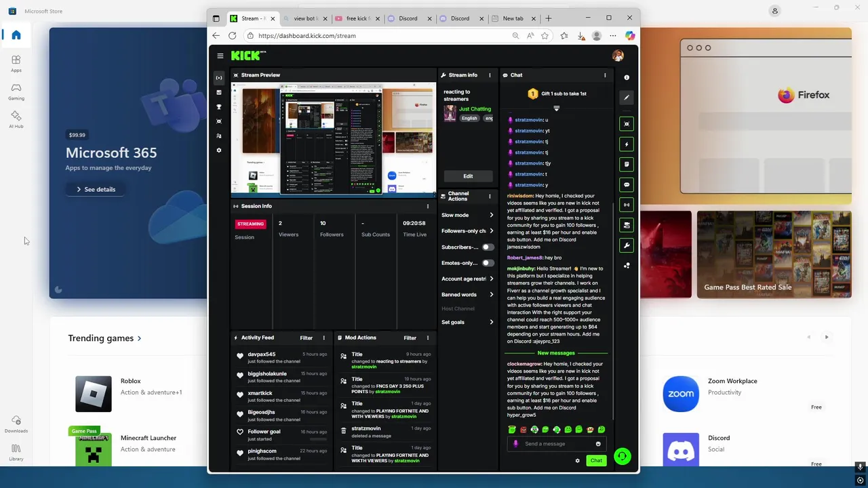Viewport: 868px width, 488px height.
Task: Expand Trending games chevron in Microsoft Store
Action: pos(139,338)
